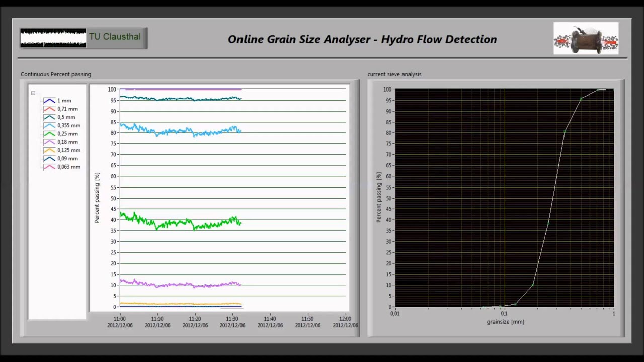Select the '0,71 mm' legend label
Viewport: 644px width, 362px height.
tap(67, 109)
